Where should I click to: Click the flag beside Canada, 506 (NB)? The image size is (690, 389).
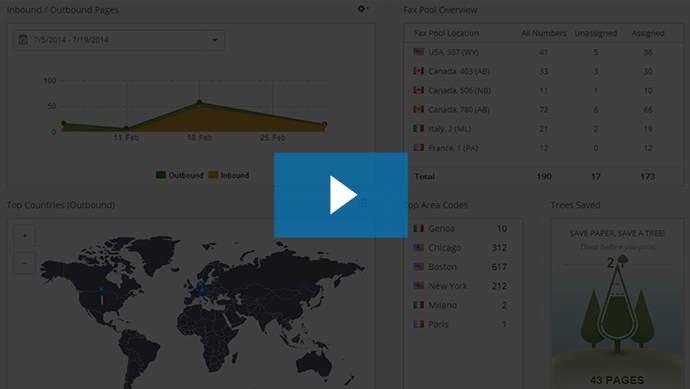coord(418,90)
